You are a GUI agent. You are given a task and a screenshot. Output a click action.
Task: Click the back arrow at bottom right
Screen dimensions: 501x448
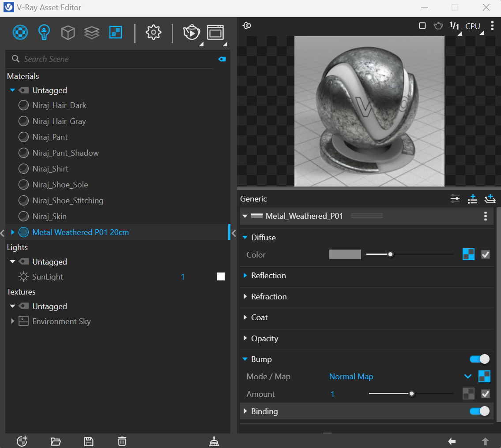tap(452, 441)
